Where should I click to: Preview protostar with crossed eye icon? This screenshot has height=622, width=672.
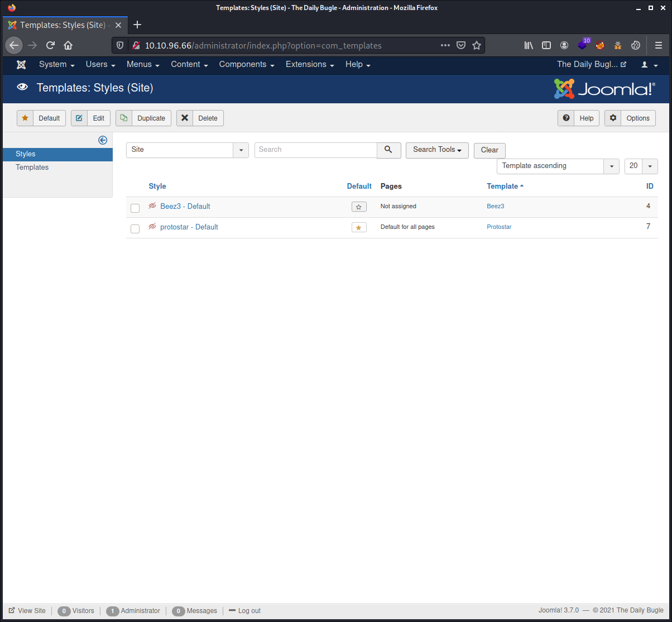[x=152, y=227]
